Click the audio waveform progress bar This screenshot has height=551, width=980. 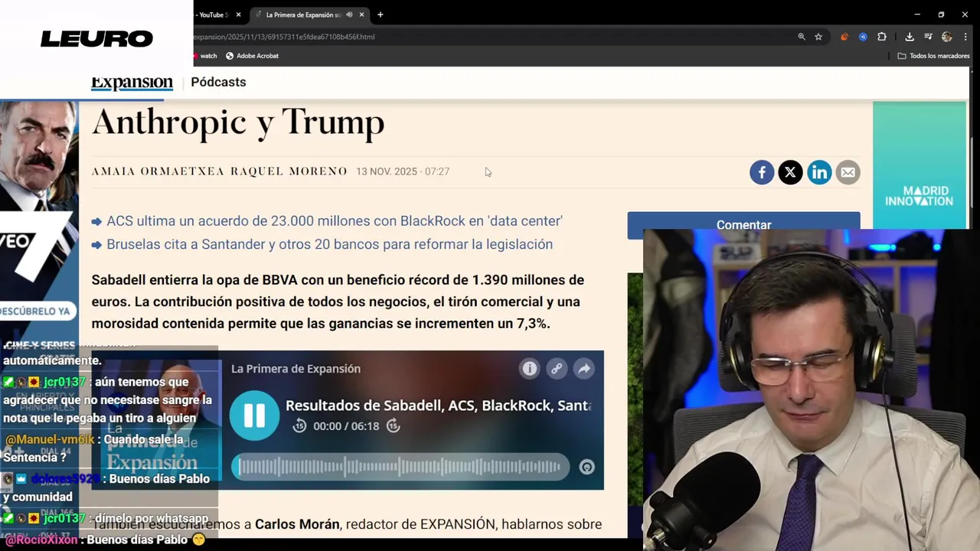[400, 467]
